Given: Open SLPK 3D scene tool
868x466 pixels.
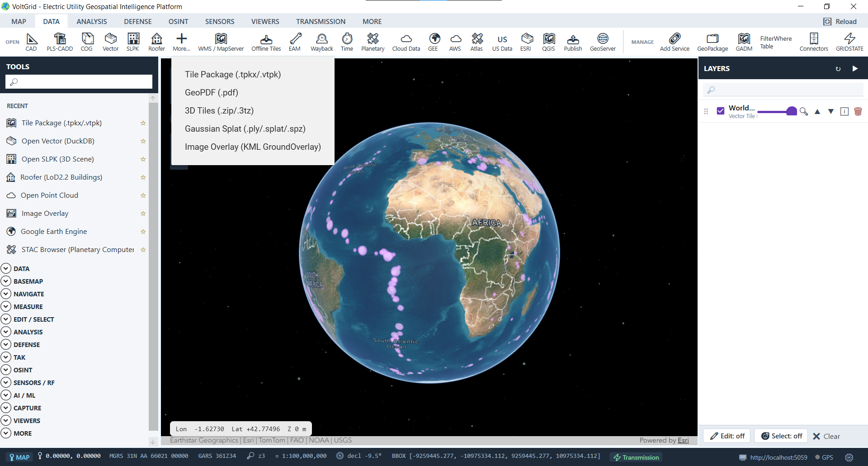Looking at the screenshot, I should pos(133,42).
